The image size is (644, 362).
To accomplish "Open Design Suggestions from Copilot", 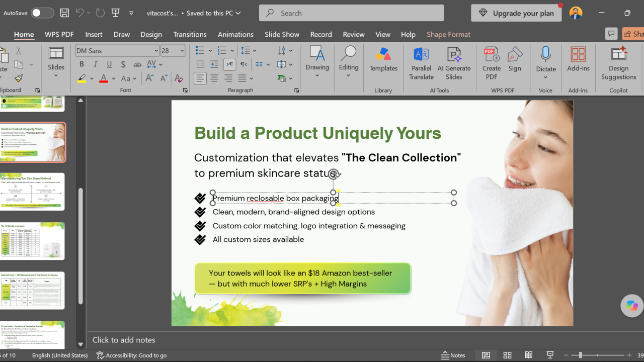I will [618, 63].
